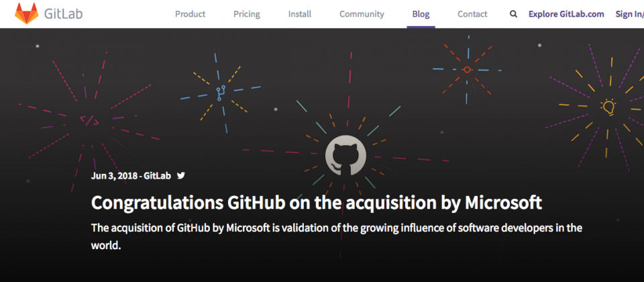
Task: Go to the Pricing page
Action: click(247, 14)
